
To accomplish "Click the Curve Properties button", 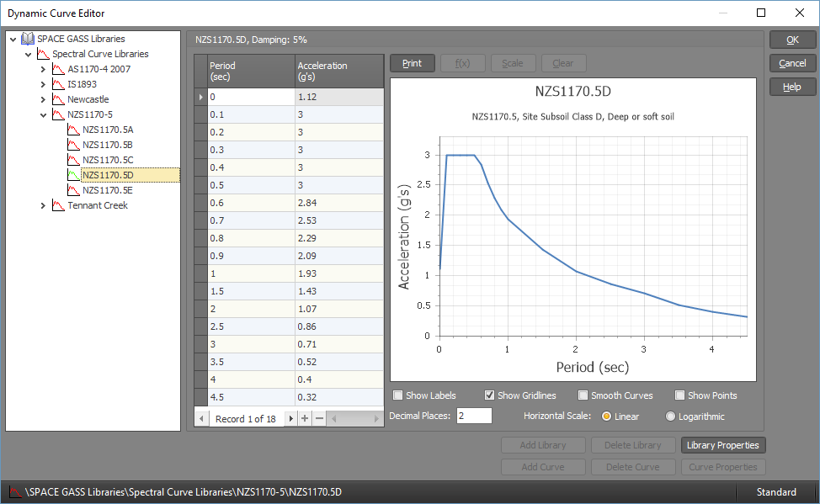I will tap(722, 467).
